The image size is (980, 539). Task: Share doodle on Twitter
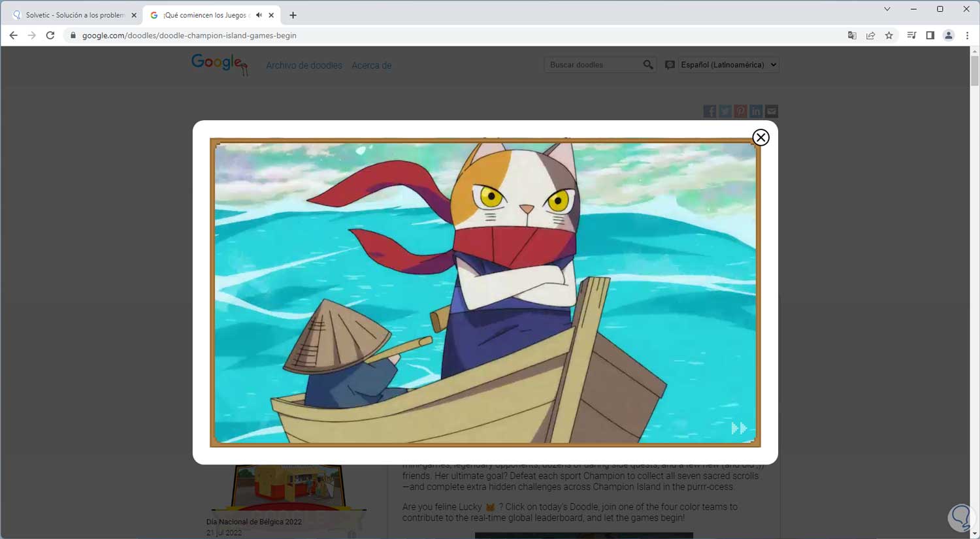(x=725, y=111)
